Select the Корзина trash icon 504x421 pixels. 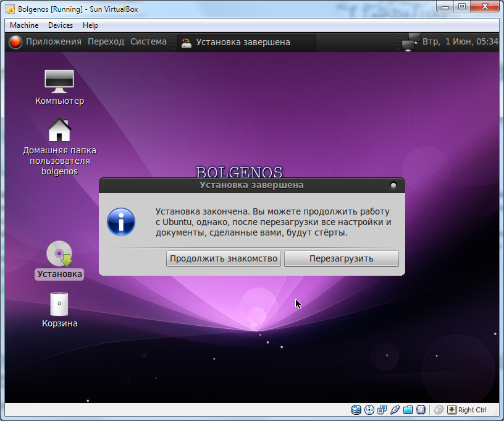click(59, 310)
